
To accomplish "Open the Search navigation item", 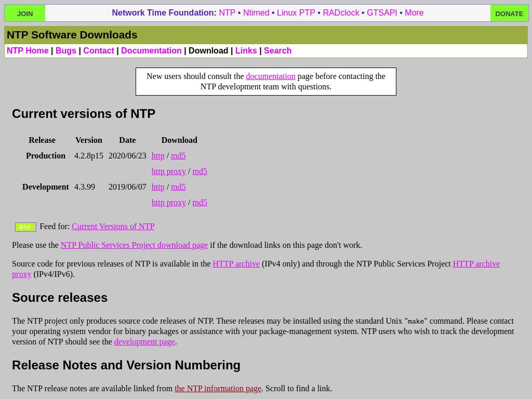I will click(277, 50).
